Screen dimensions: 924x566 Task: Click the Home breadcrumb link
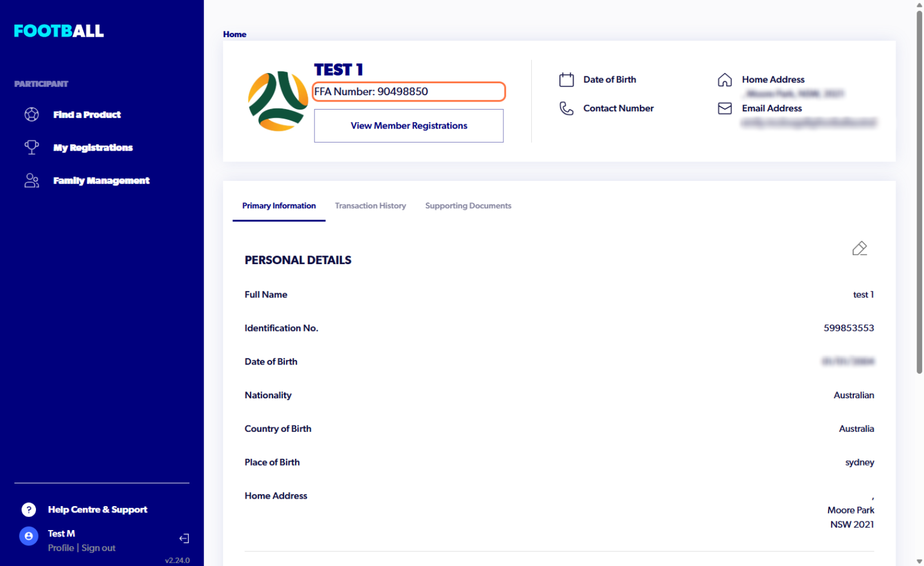pos(235,34)
